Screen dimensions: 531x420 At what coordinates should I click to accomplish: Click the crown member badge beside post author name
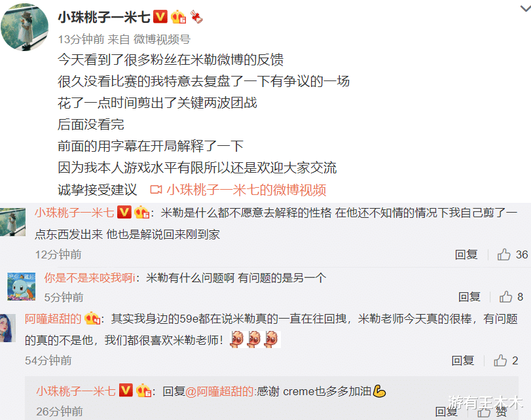[178, 16]
